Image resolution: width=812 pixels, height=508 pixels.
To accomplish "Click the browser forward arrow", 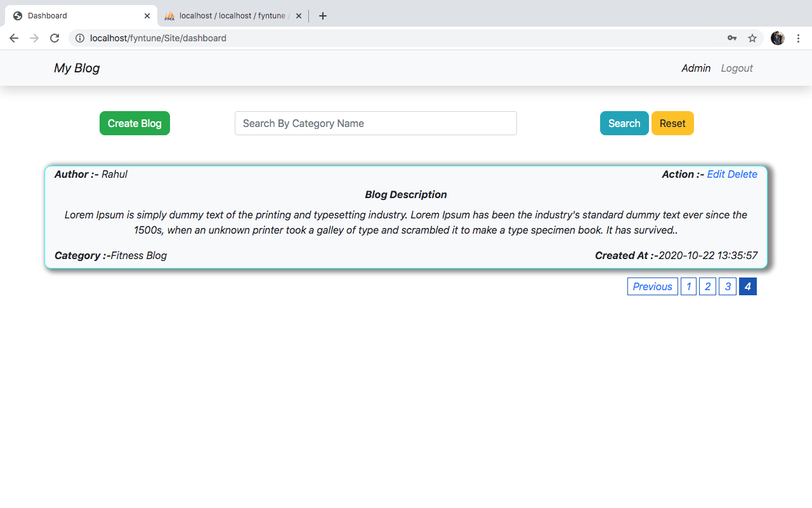I will click(34, 38).
